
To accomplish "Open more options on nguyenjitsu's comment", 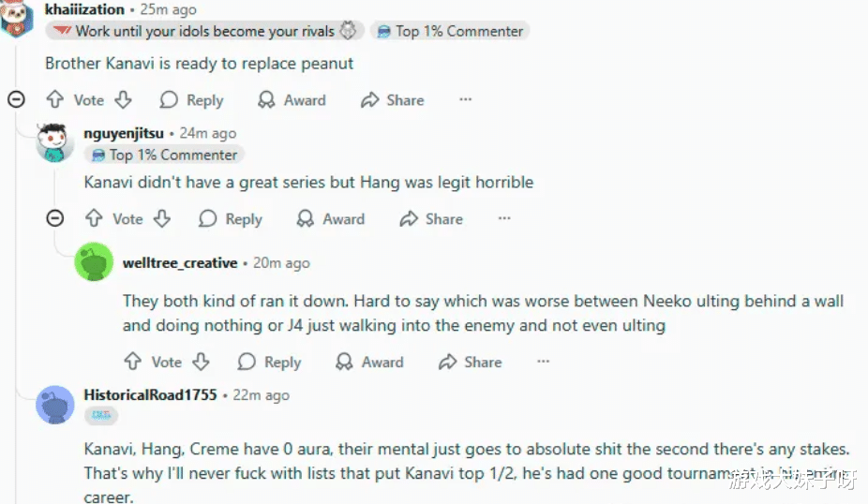I will tap(504, 219).
